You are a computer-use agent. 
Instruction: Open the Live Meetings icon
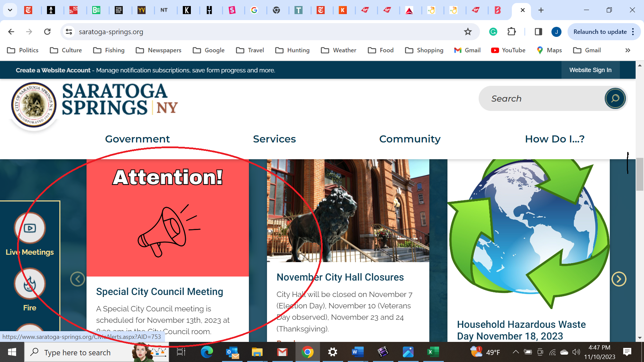30,228
